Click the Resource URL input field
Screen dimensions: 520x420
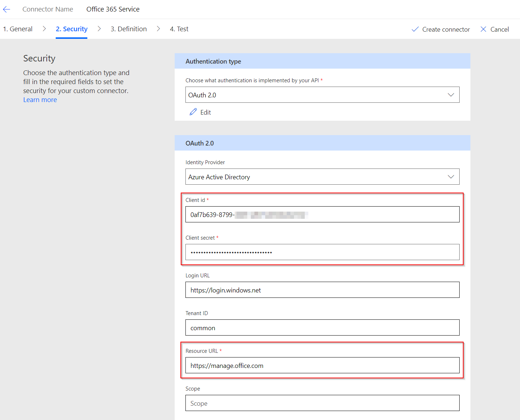pyautogui.click(x=322, y=365)
